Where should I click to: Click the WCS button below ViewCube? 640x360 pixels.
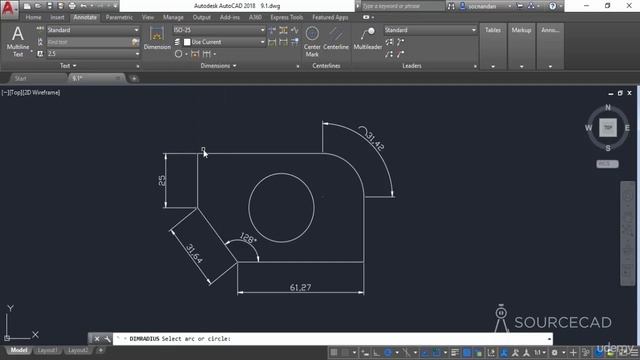(607, 164)
